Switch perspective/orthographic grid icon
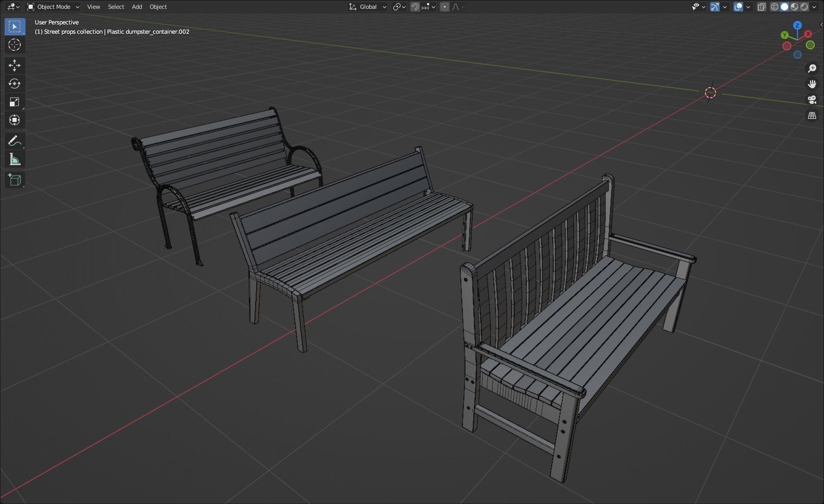The image size is (824, 504). click(x=812, y=115)
